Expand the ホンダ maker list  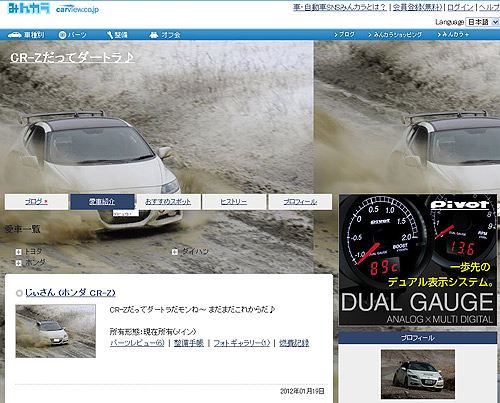19,263
